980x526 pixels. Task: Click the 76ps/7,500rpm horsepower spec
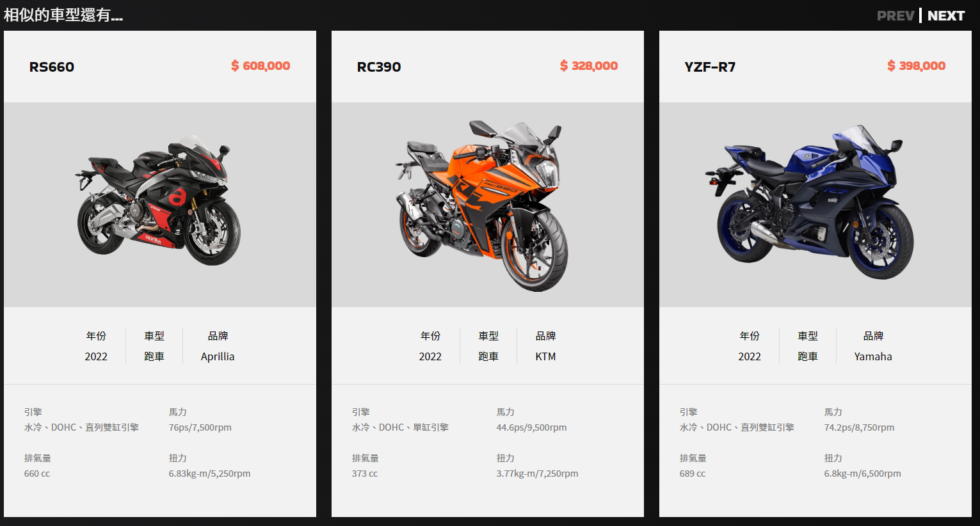(x=200, y=427)
